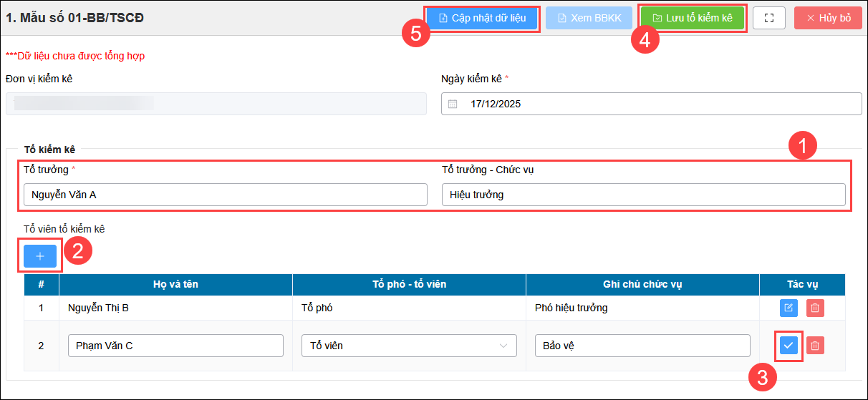Click the Bảo vệ note input field
Image resolution: width=868 pixels, height=400 pixels.
pyautogui.click(x=642, y=346)
